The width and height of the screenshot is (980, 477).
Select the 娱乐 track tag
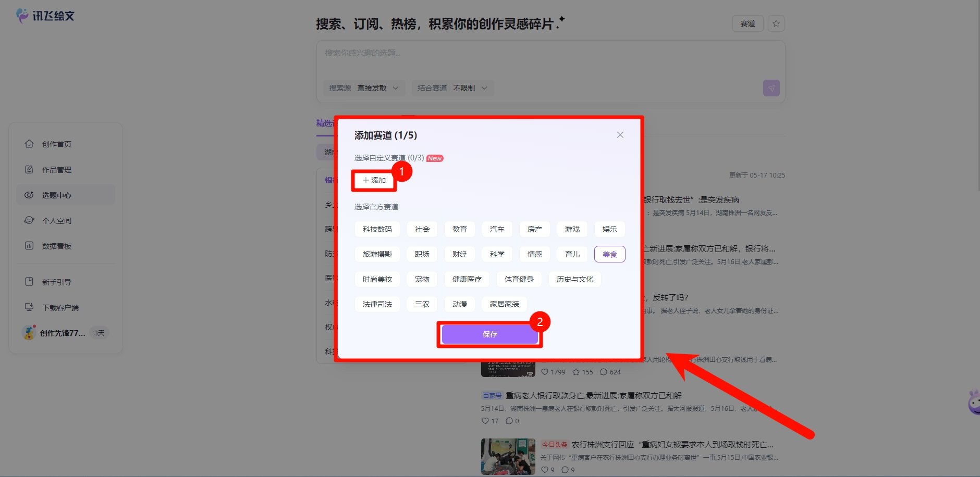pyautogui.click(x=610, y=229)
